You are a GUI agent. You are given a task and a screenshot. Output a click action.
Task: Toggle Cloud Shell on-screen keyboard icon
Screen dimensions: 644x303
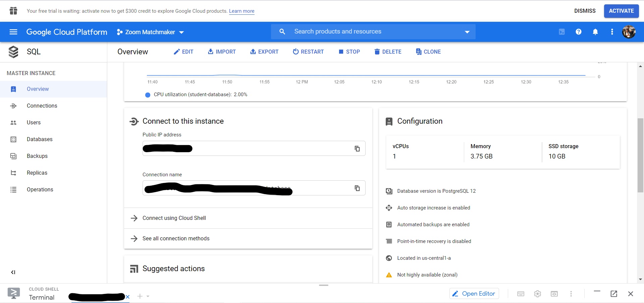[521, 294]
